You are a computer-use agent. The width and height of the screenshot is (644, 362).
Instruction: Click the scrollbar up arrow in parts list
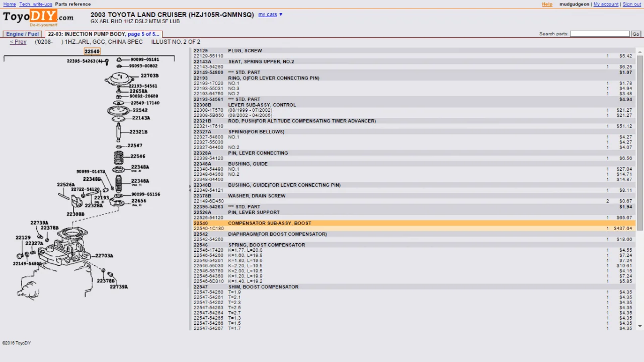coord(640,51)
